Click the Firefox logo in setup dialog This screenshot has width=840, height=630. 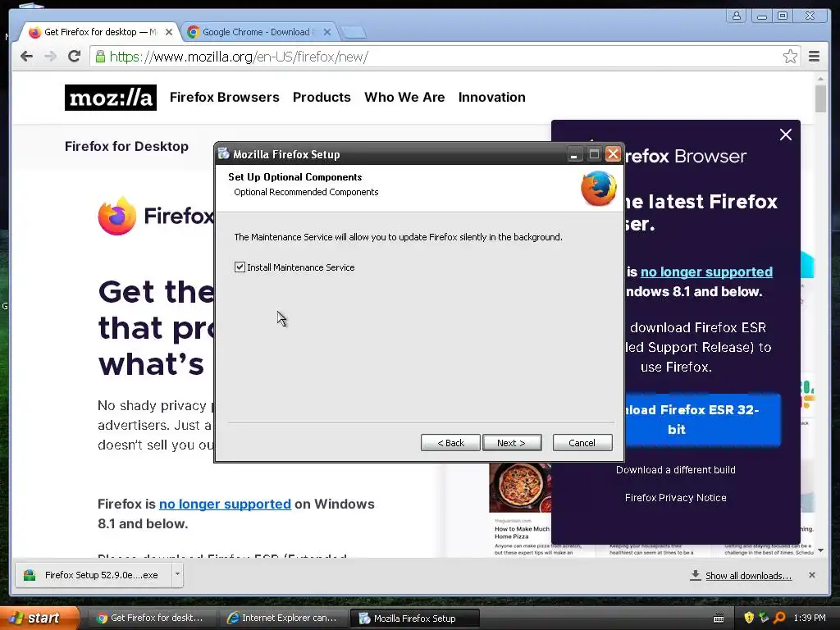(598, 188)
